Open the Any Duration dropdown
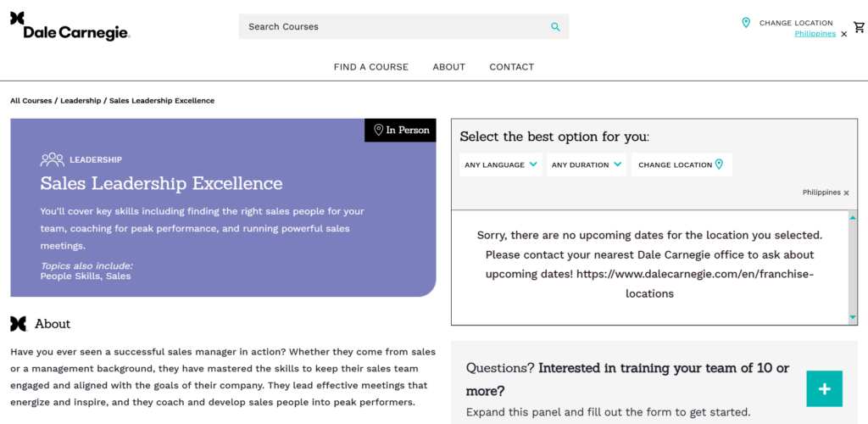 click(587, 165)
